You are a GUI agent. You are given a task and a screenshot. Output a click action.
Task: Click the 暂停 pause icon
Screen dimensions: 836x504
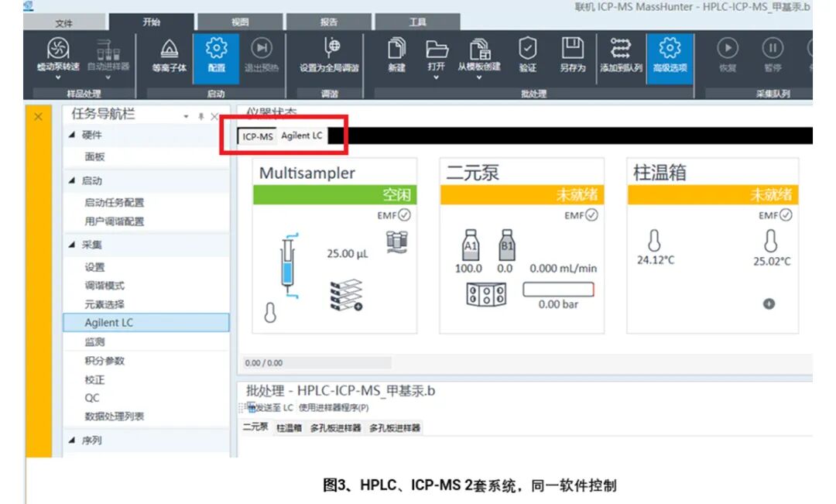(x=772, y=48)
